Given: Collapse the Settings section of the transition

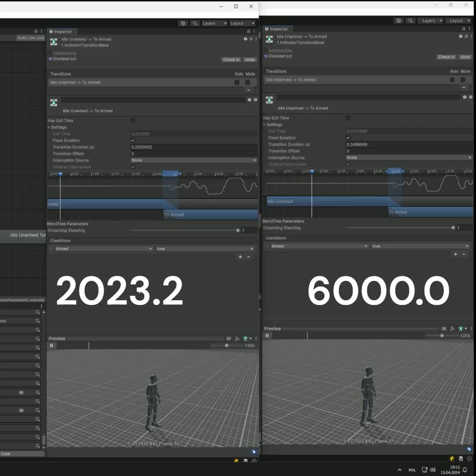Looking at the screenshot, I should [49, 127].
